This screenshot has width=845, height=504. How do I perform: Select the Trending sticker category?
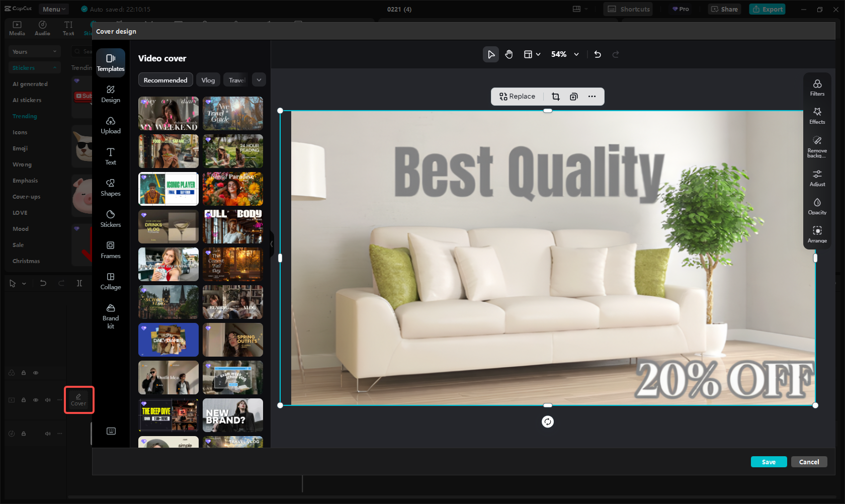coord(25,116)
